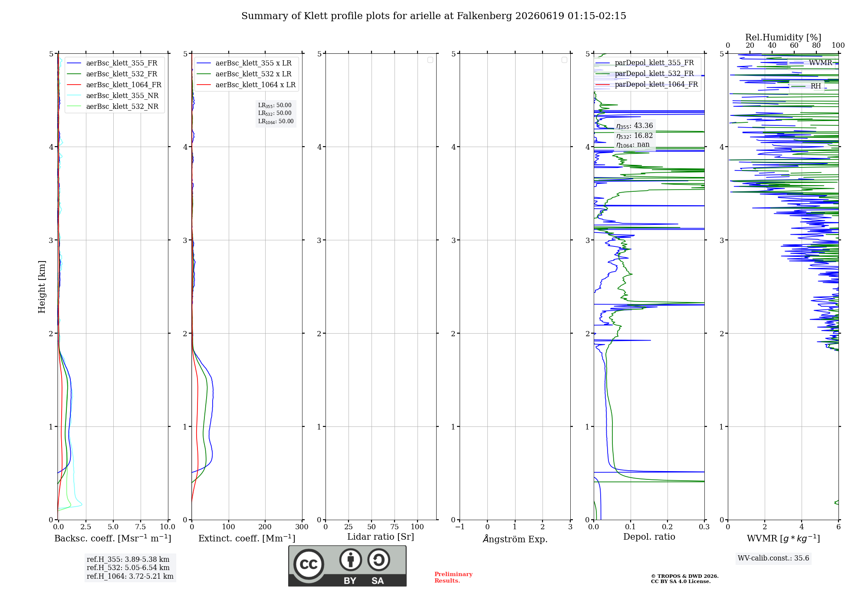Click the LR532: 50.00 annotation
The width and height of the screenshot is (868, 590).
tap(275, 113)
